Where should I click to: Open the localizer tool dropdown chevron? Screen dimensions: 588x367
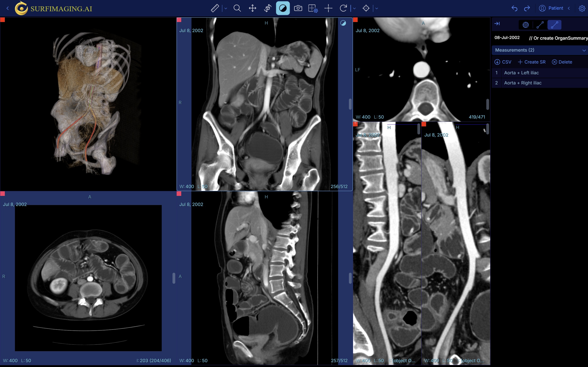coord(377,8)
